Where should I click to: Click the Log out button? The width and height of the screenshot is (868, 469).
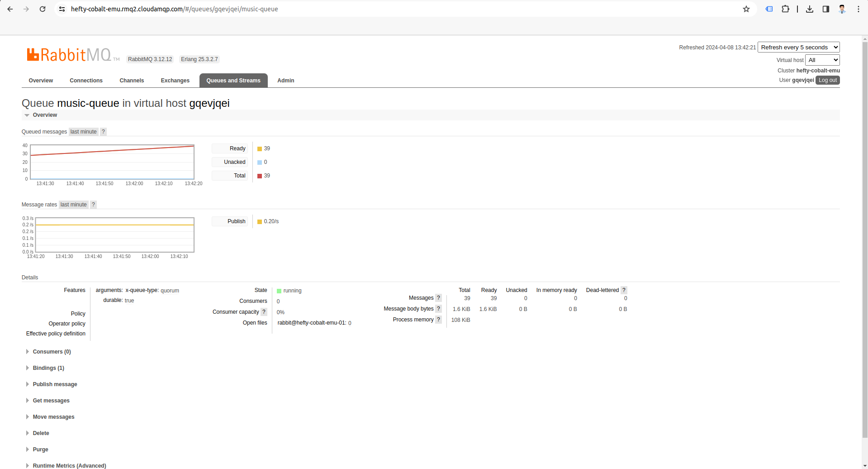(x=827, y=80)
